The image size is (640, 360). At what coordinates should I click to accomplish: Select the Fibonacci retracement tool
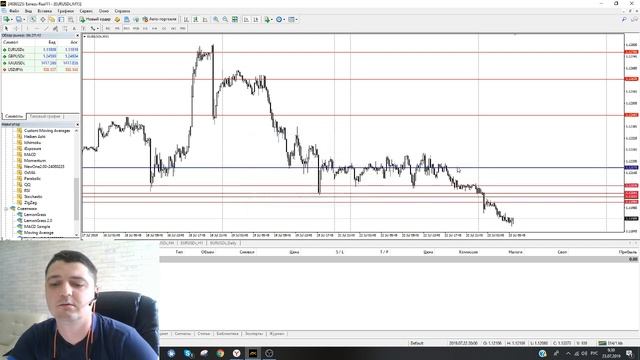65,28
